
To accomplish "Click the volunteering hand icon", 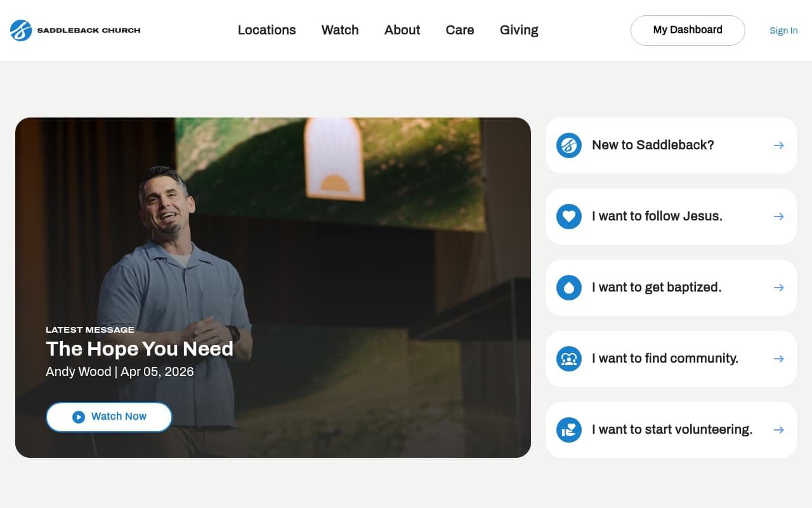I will (x=569, y=430).
